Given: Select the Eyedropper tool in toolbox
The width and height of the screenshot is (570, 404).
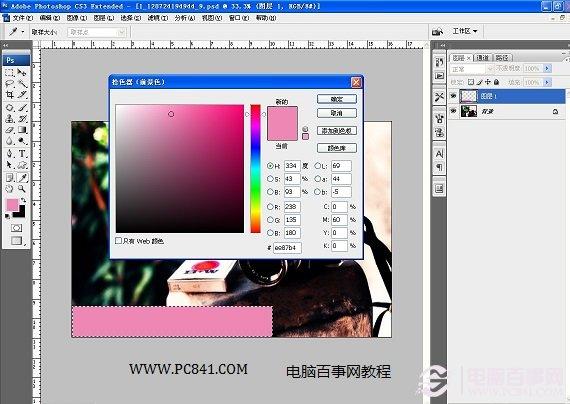Looking at the screenshot, I should coord(22,177).
